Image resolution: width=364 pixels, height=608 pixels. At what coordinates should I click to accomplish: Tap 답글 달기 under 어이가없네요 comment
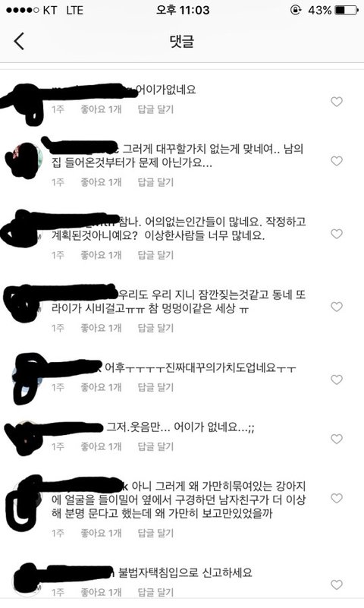coord(155,109)
